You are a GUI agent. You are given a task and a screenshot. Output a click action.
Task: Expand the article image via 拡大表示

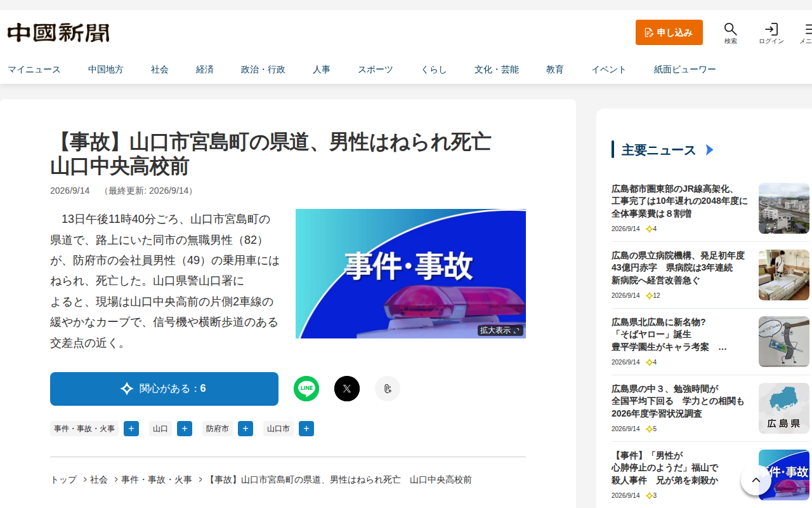[501, 330]
